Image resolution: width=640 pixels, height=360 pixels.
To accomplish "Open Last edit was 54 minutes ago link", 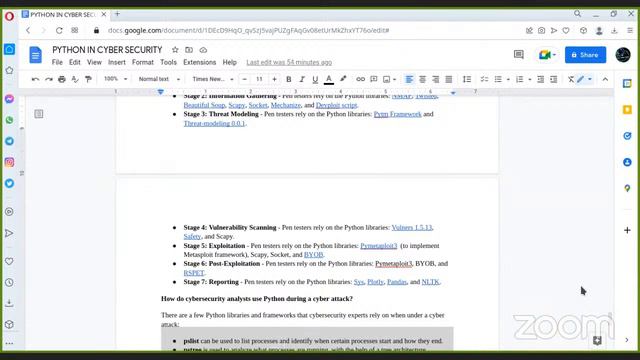I will (x=289, y=62).
